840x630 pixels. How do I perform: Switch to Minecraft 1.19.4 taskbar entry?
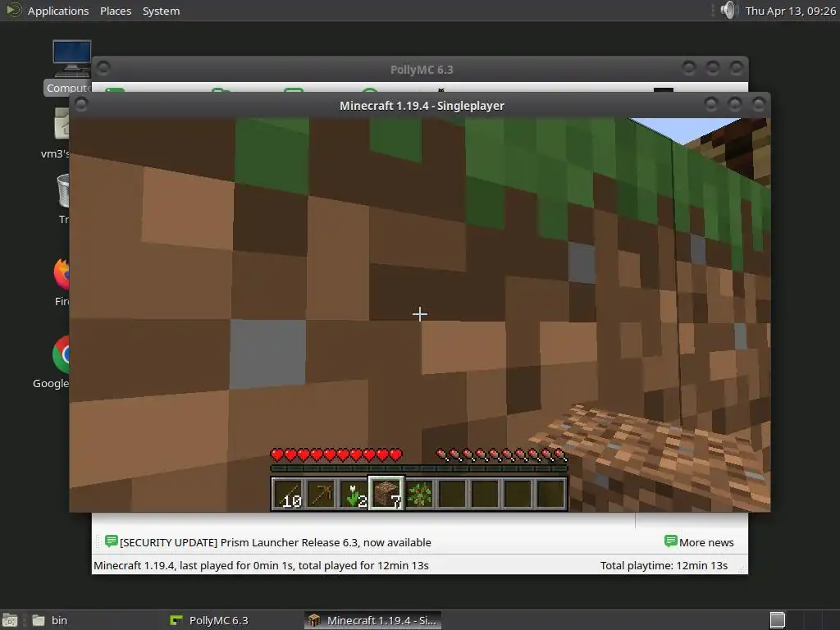[x=373, y=620]
